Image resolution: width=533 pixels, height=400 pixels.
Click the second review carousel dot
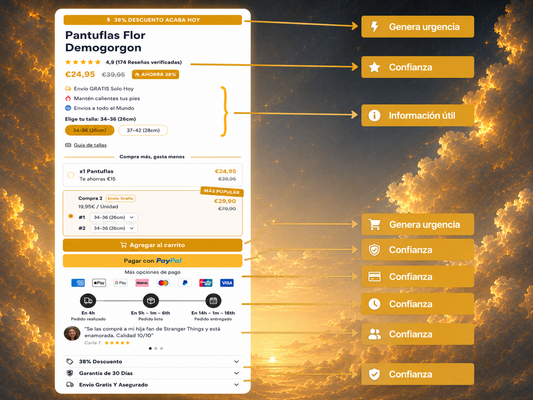pos(156,348)
